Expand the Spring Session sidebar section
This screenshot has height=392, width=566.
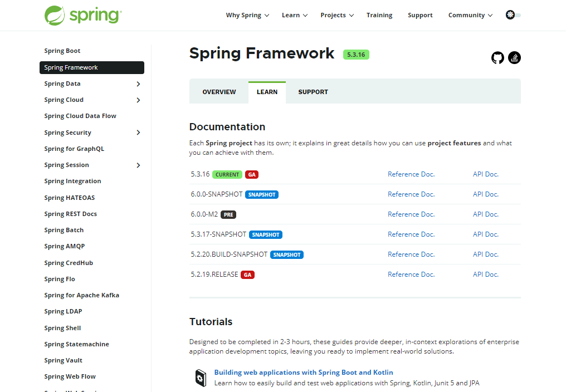(138, 165)
